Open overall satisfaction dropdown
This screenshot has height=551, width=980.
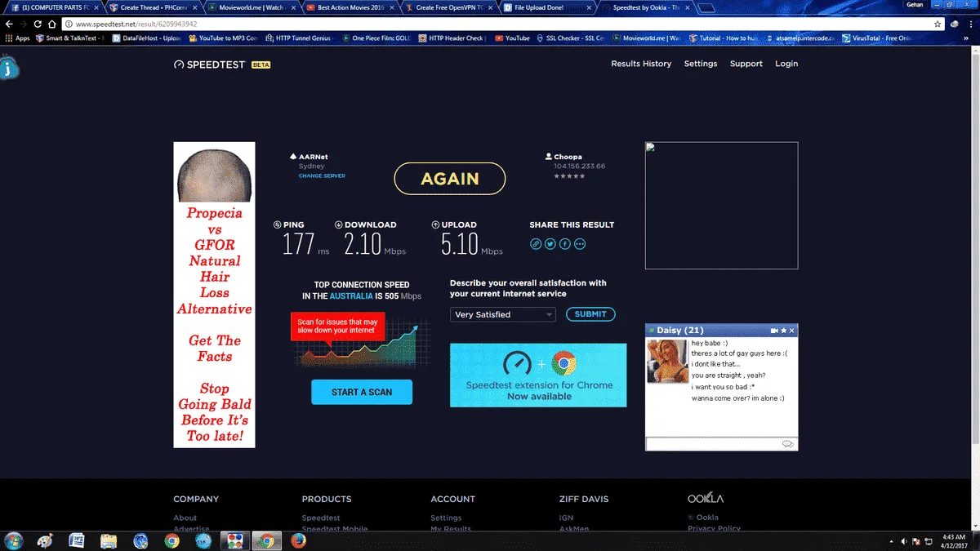[503, 314]
